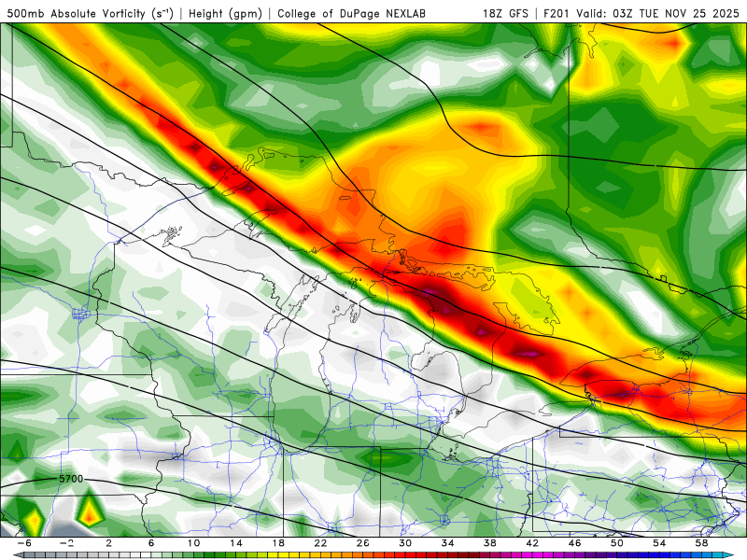Click the "2" color scale value
The image size is (747, 560).
tap(109, 543)
